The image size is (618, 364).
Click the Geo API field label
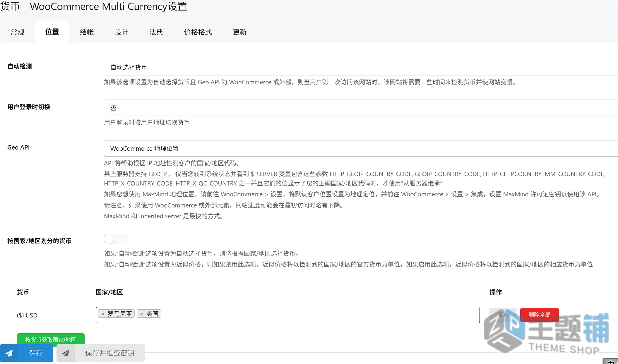click(x=18, y=147)
